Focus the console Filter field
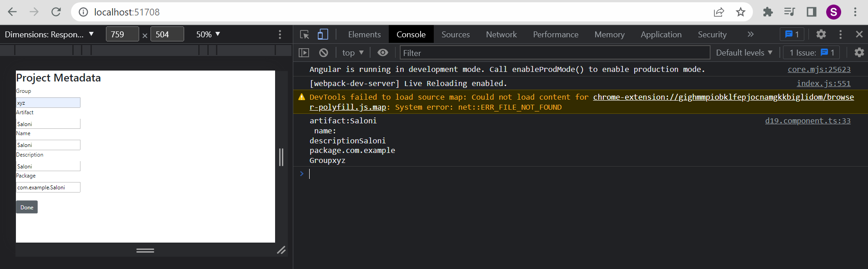The height and width of the screenshot is (269, 868). [555, 53]
